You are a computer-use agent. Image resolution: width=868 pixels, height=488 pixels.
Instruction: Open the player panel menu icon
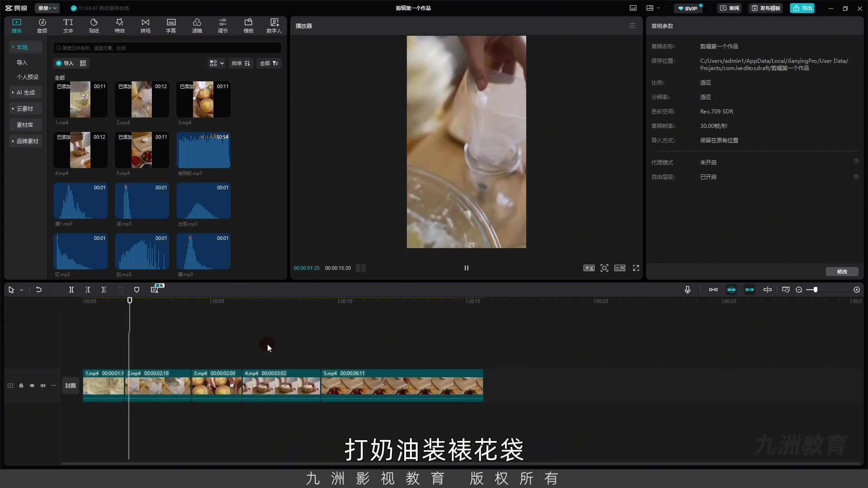click(632, 26)
